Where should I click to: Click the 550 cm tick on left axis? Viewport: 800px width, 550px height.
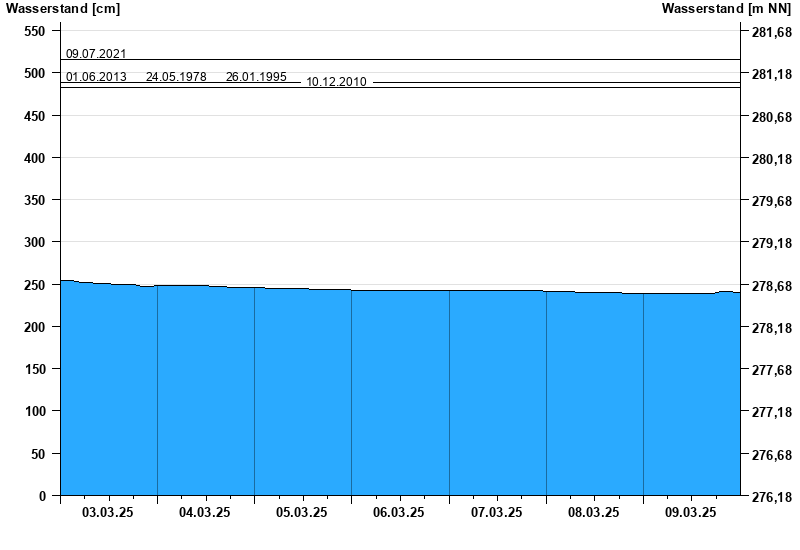(x=35, y=32)
